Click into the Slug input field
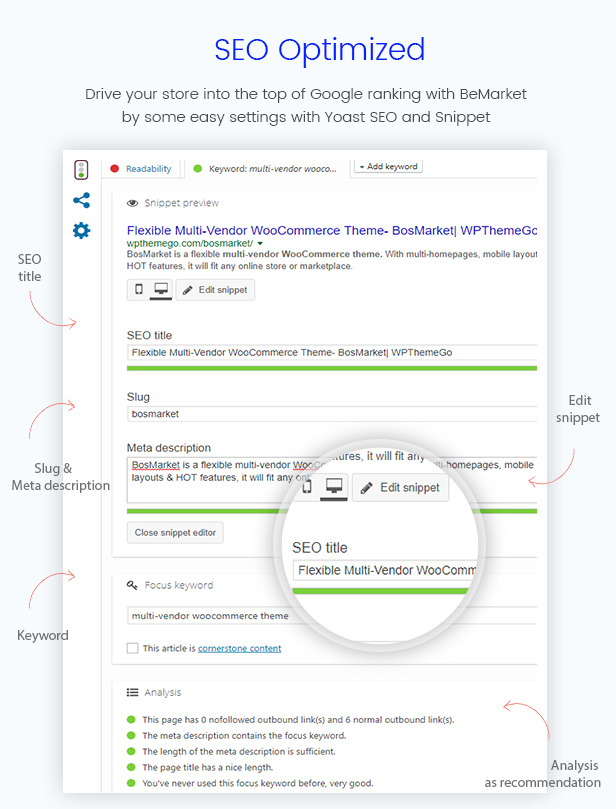616x809 pixels. coord(330,413)
